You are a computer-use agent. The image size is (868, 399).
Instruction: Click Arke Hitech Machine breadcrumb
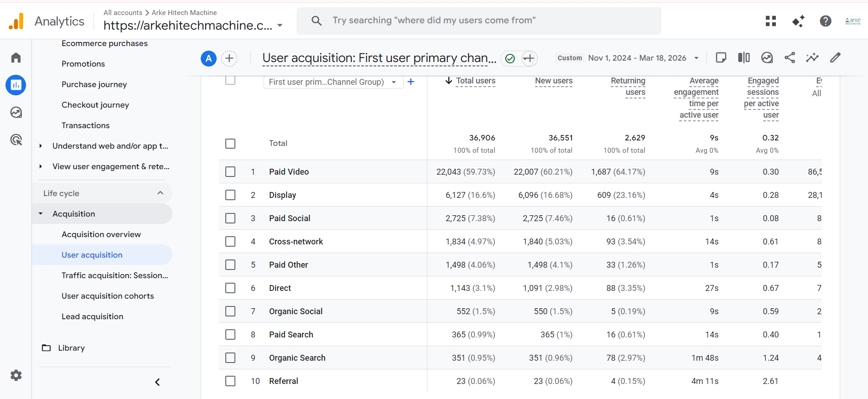(x=184, y=13)
